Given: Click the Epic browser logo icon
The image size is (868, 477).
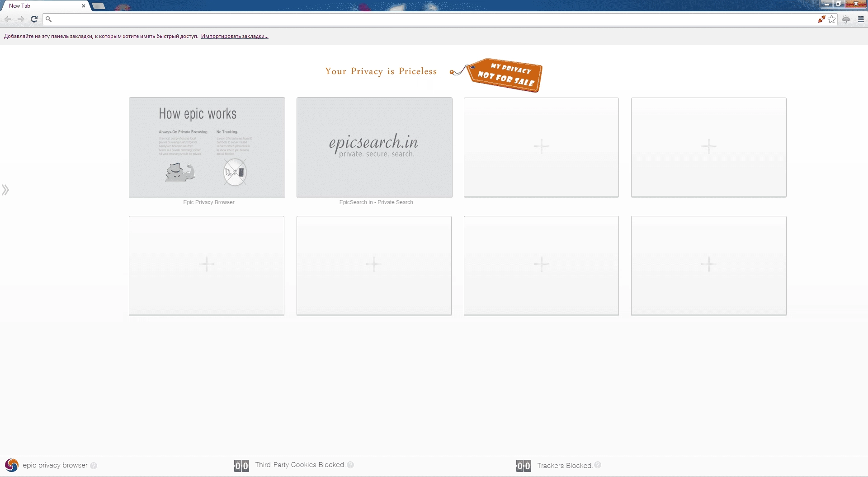Looking at the screenshot, I should pyautogui.click(x=11, y=465).
